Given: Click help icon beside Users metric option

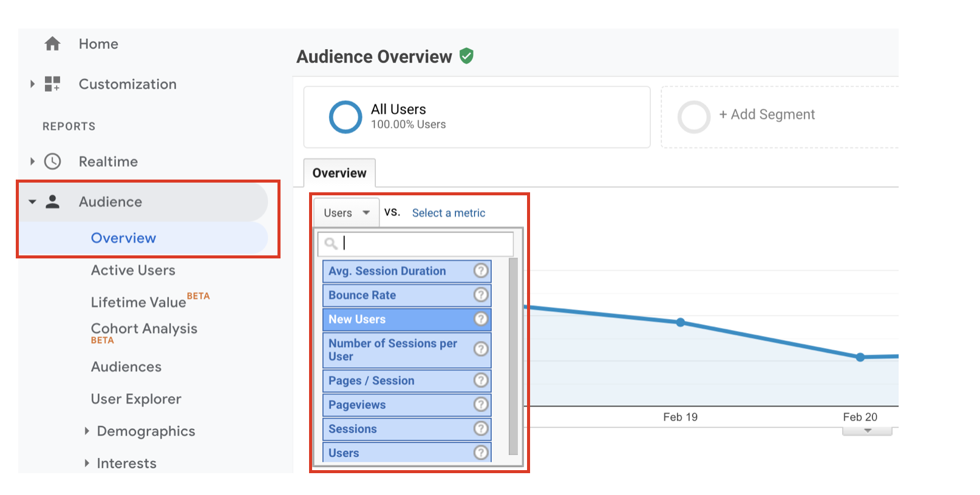Looking at the screenshot, I should [x=481, y=453].
